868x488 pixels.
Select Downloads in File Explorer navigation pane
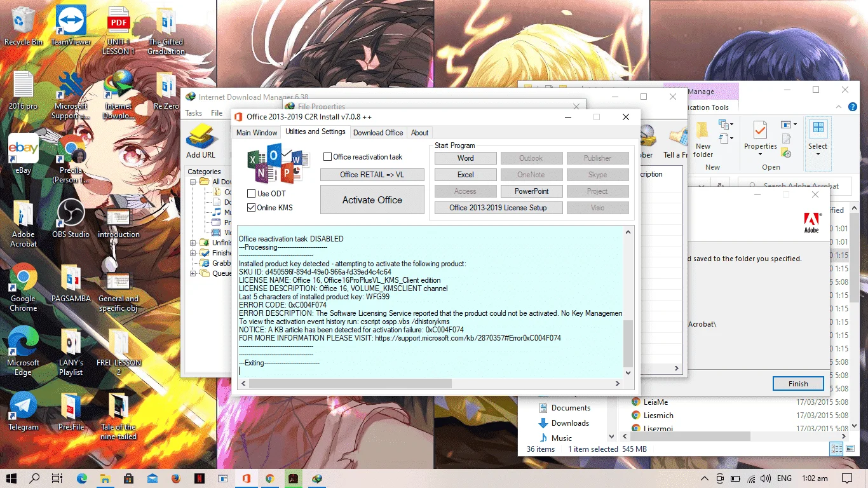pyautogui.click(x=570, y=423)
